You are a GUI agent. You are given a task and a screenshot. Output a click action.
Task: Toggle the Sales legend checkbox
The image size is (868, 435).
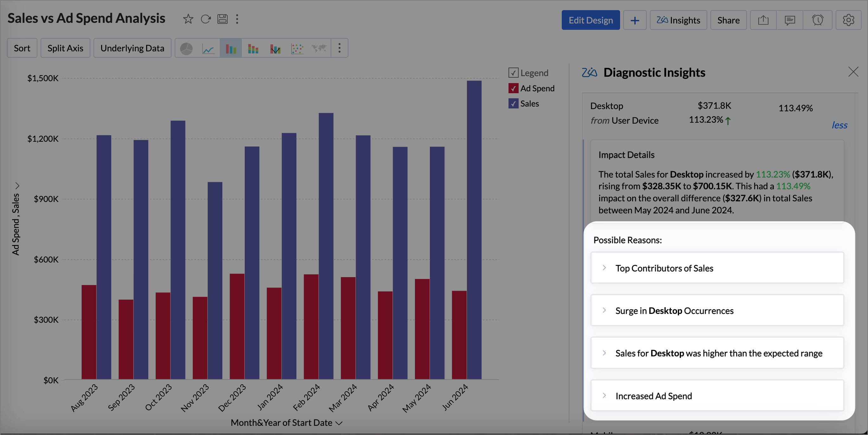pyautogui.click(x=513, y=104)
